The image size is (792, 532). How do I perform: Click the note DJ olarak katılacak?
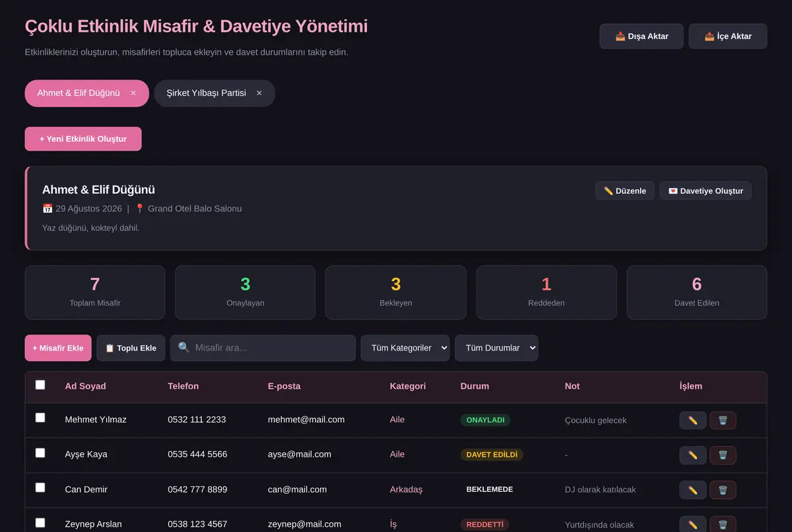tap(601, 490)
